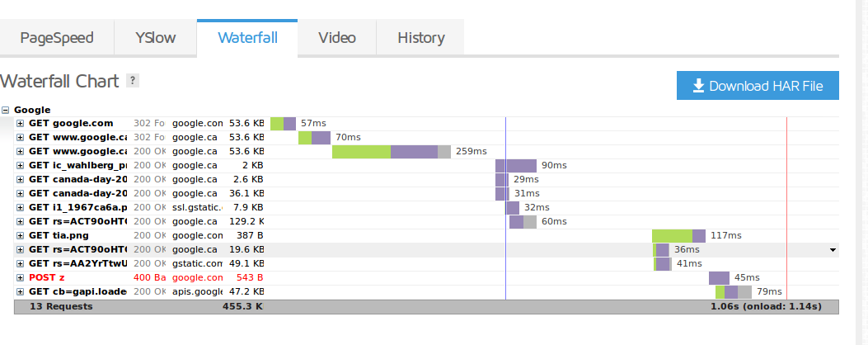Collapse the Google request group
This screenshot has height=345, width=868.
click(x=6, y=110)
